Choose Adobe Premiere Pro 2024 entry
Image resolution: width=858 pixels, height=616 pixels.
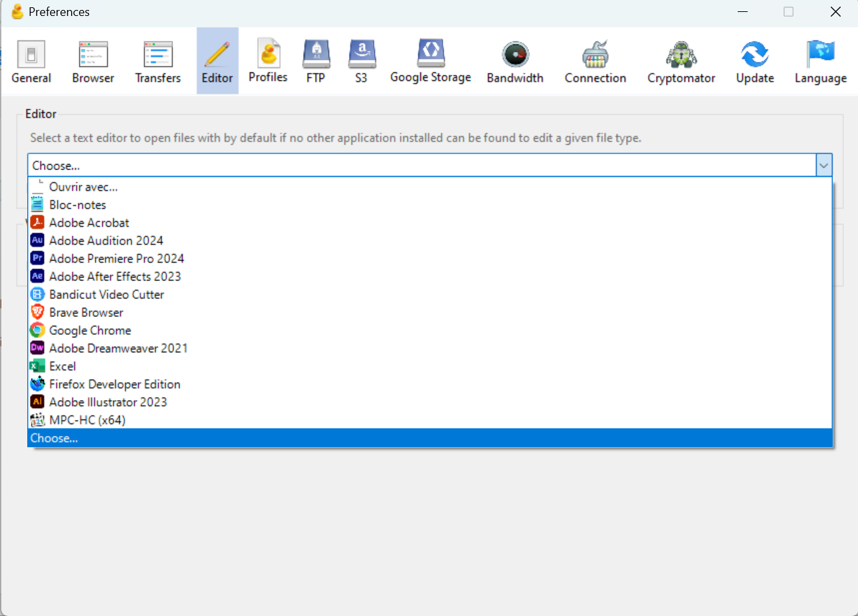[430, 258]
